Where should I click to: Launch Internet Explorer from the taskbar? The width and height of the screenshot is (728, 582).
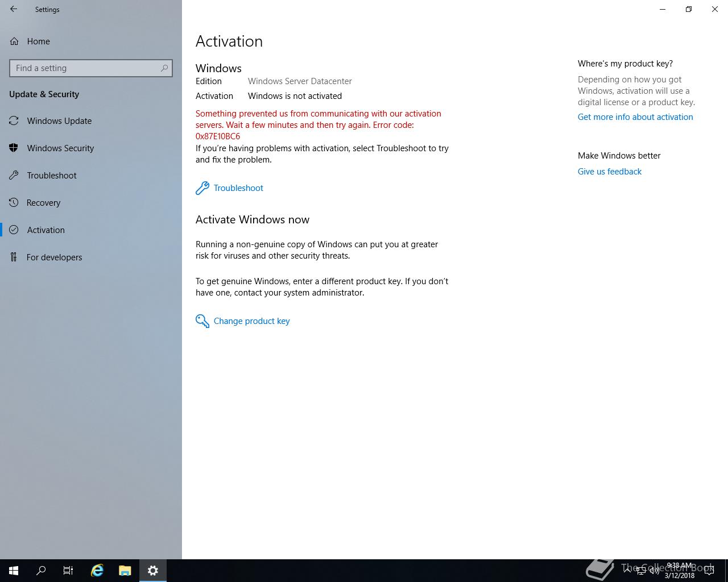tap(97, 571)
